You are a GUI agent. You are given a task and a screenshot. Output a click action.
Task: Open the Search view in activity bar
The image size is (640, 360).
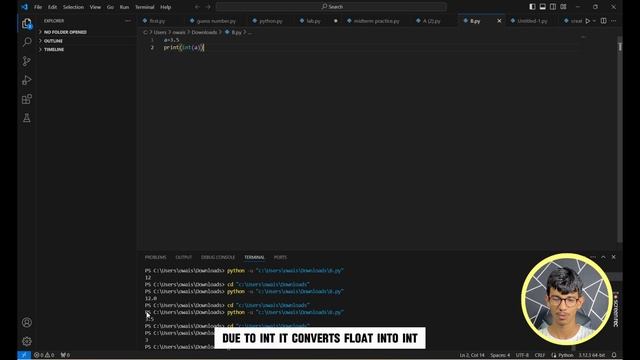[27, 42]
